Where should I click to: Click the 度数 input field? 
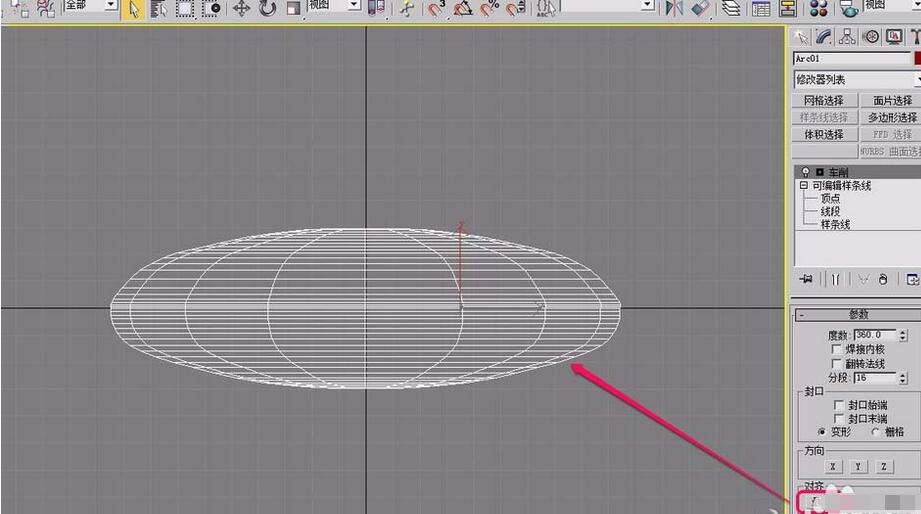tap(874, 335)
